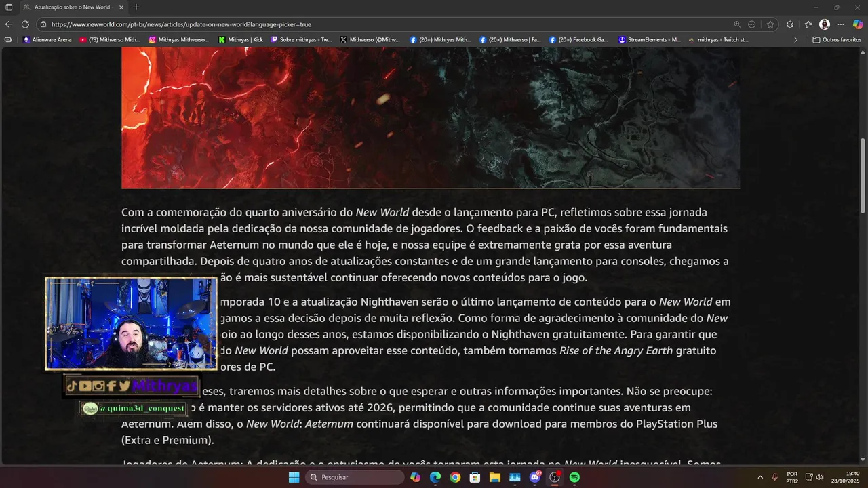Click the microphone tray indicator
This screenshot has width=868, height=488.
(774, 477)
